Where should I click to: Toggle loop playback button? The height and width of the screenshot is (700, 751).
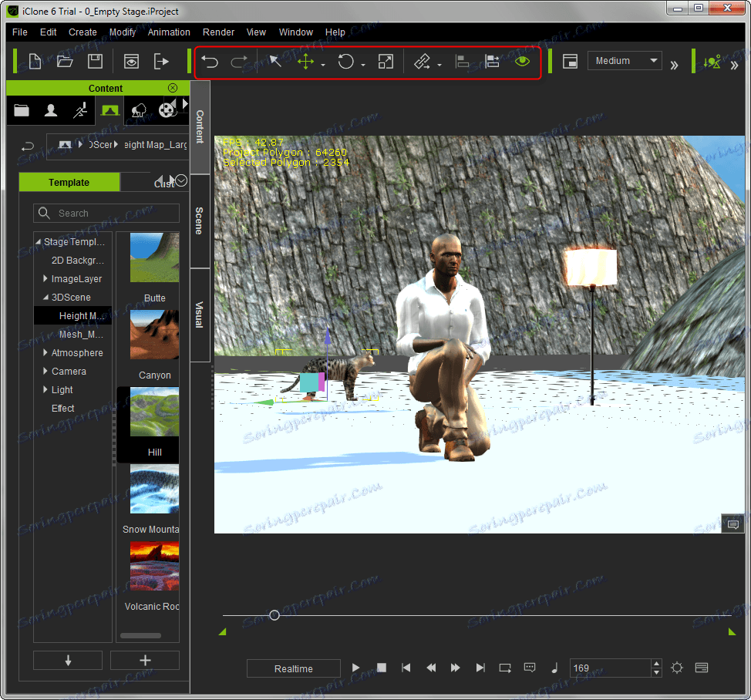[505, 668]
